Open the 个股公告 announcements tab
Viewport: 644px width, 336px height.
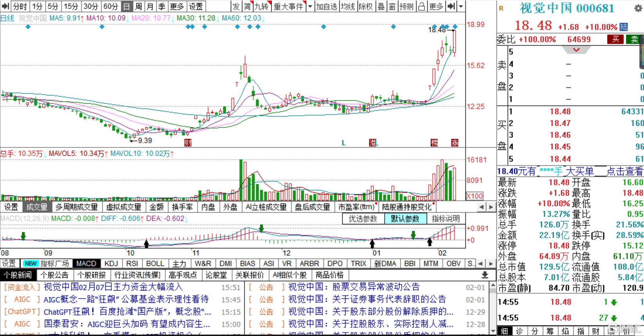coord(54,275)
